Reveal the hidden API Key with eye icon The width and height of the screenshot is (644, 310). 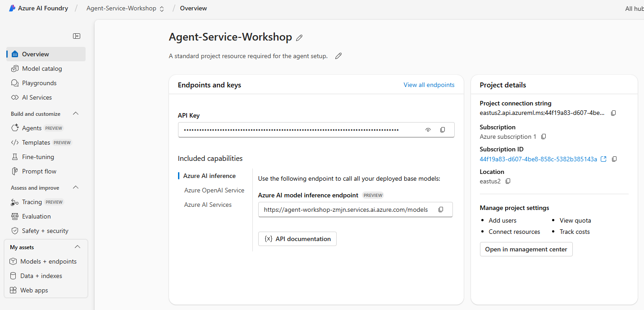coord(428,130)
